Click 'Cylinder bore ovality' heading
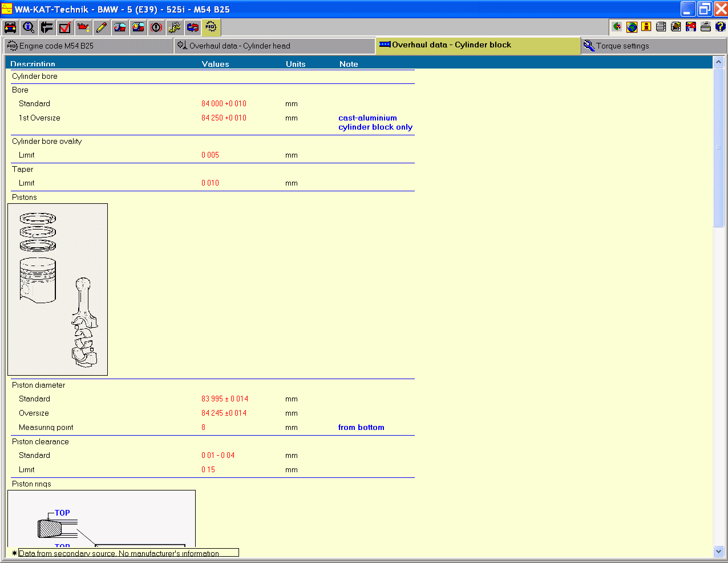 (47, 141)
